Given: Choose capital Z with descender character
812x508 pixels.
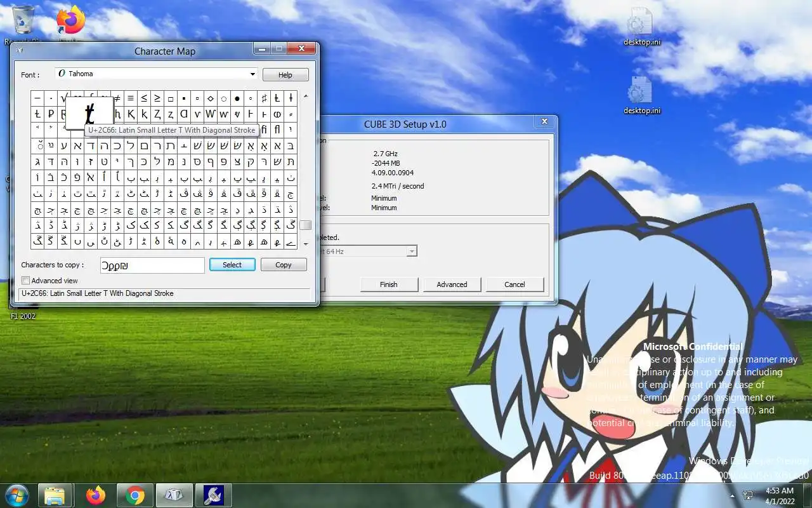Looking at the screenshot, I should (x=157, y=114).
